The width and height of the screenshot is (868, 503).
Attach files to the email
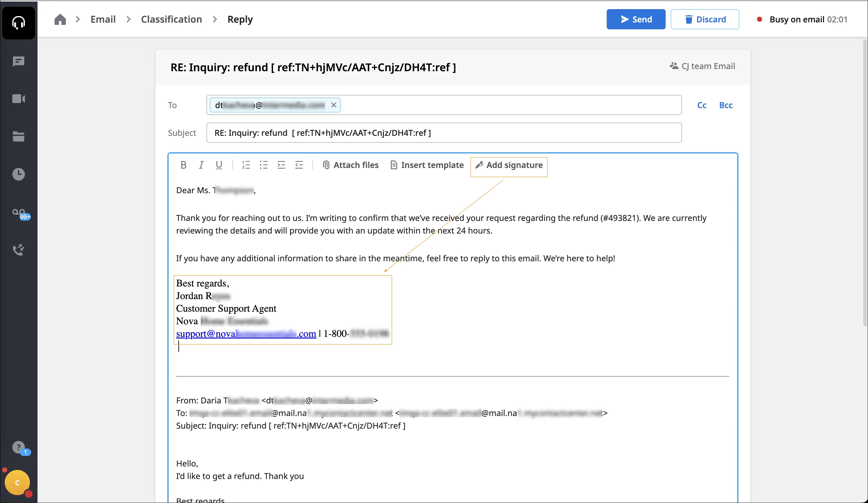[351, 165]
